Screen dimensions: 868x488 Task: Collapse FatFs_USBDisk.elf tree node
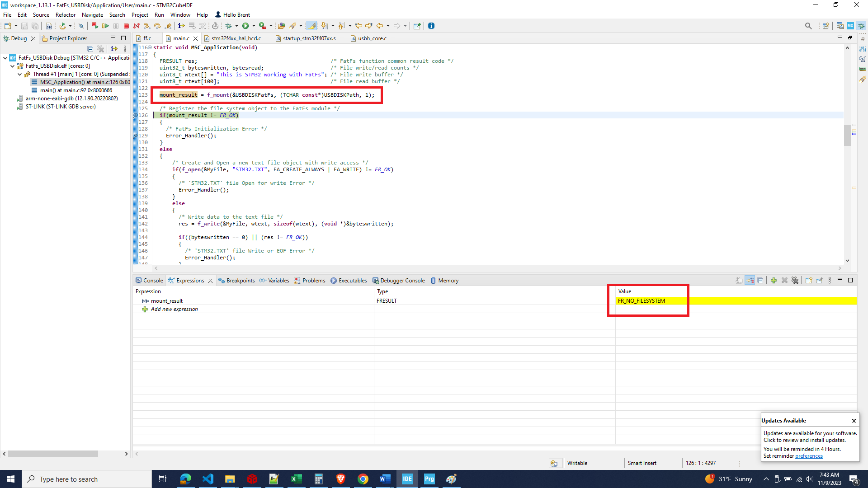(13, 66)
